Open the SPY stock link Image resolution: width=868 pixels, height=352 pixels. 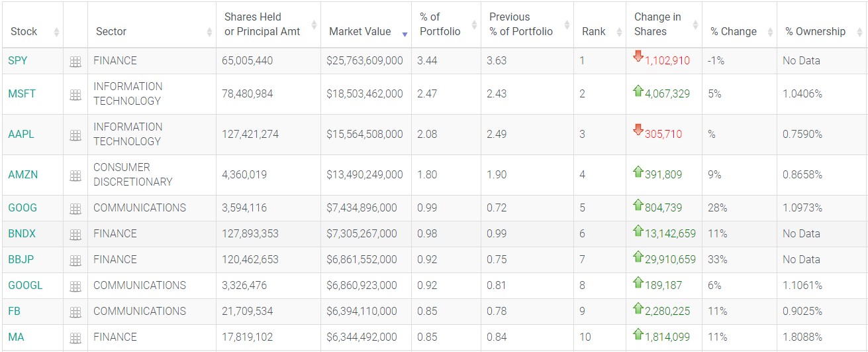click(x=17, y=60)
